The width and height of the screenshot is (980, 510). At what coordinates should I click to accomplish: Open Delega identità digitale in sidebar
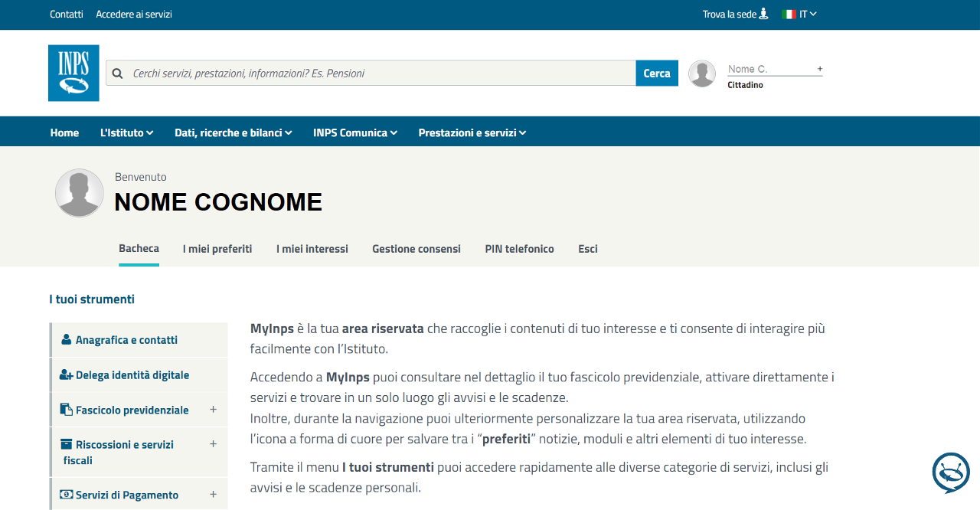click(x=132, y=375)
